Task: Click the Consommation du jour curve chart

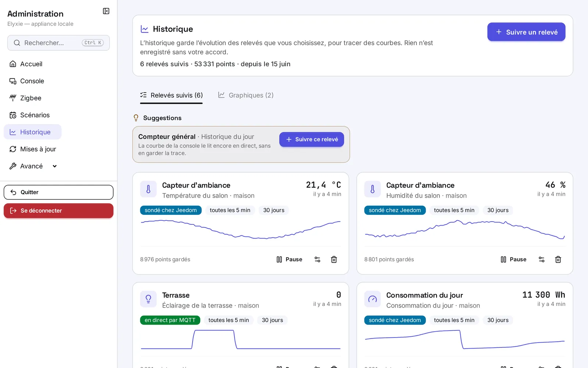Action: click(465, 340)
